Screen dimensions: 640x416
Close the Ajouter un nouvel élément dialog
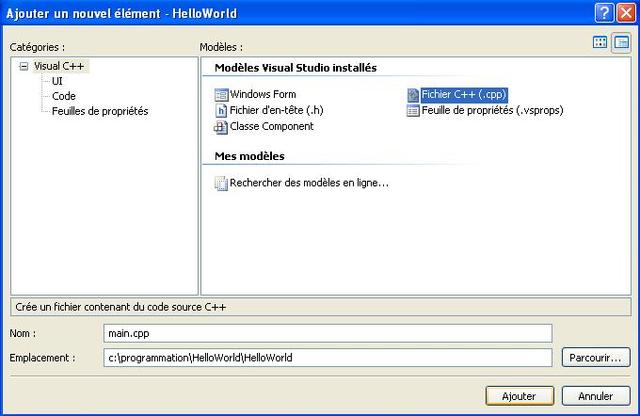coord(625,13)
